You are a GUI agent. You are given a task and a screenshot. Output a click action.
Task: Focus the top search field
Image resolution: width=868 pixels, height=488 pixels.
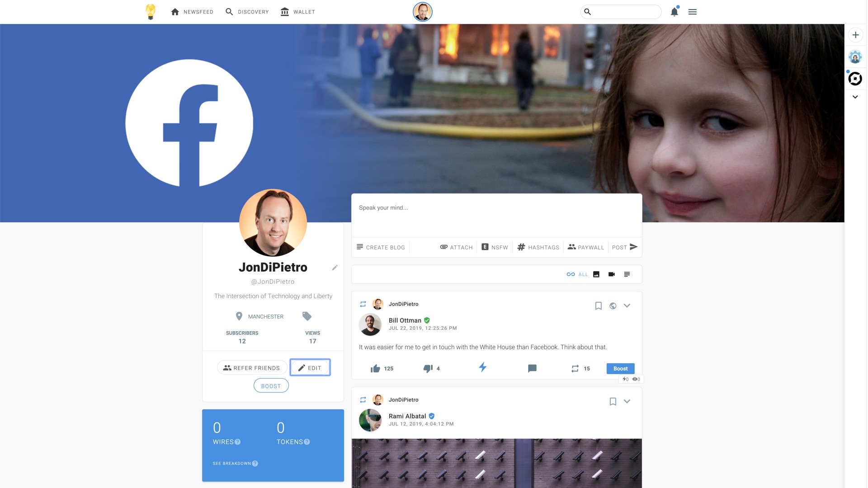[x=621, y=12]
